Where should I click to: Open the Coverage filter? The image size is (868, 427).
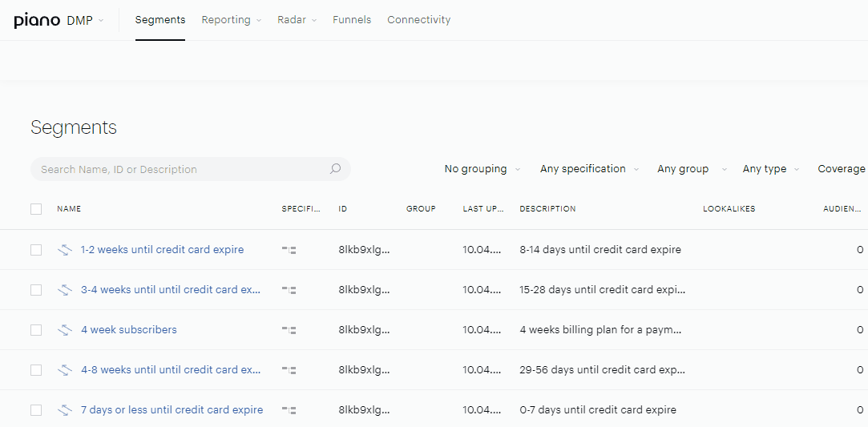tap(842, 169)
